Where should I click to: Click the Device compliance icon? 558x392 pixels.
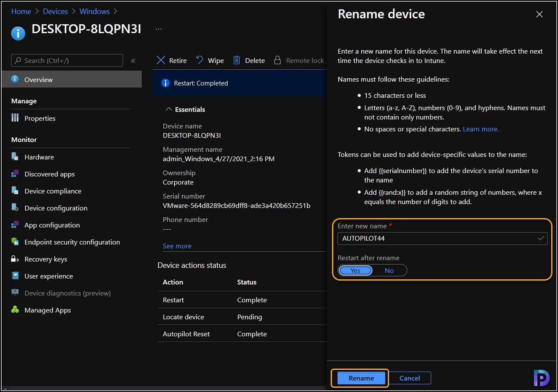coord(15,190)
